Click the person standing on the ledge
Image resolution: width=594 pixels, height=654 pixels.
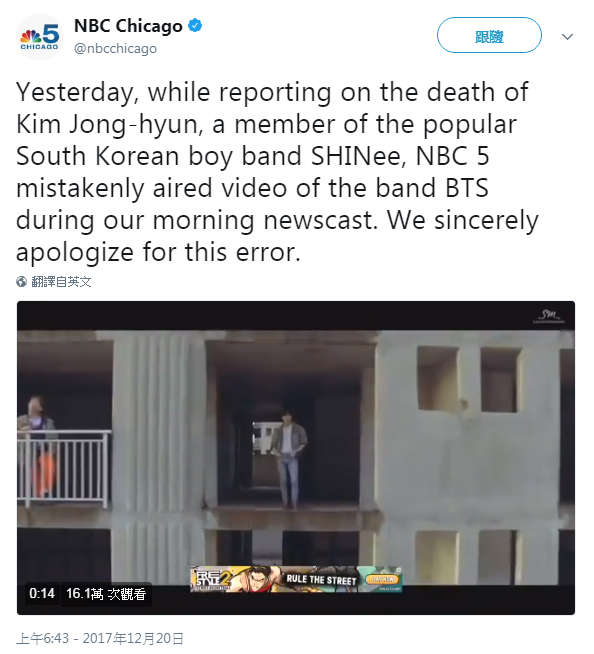click(x=289, y=459)
